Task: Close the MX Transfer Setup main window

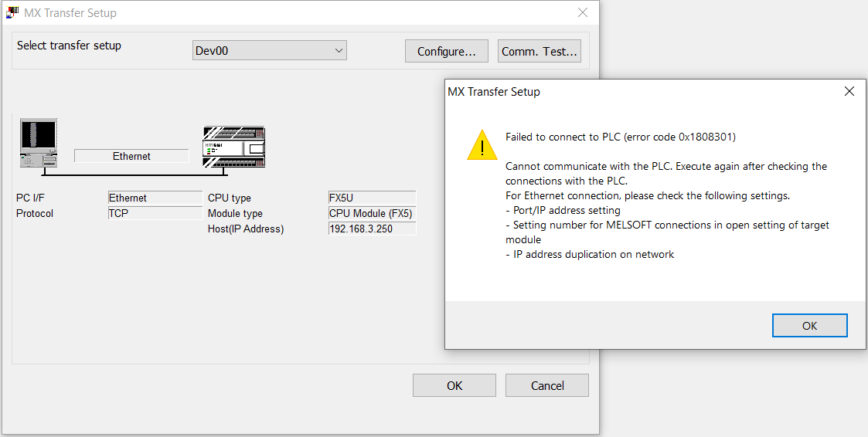Action: (x=582, y=12)
